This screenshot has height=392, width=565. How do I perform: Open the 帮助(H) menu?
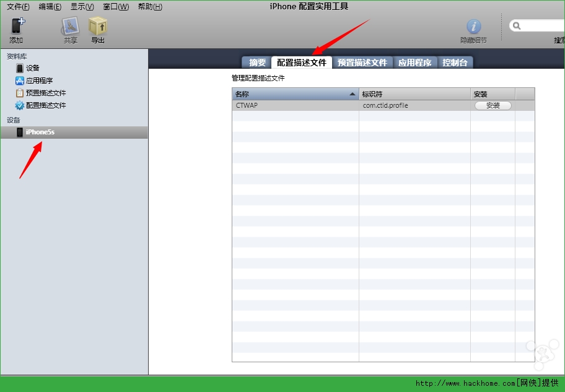click(151, 7)
